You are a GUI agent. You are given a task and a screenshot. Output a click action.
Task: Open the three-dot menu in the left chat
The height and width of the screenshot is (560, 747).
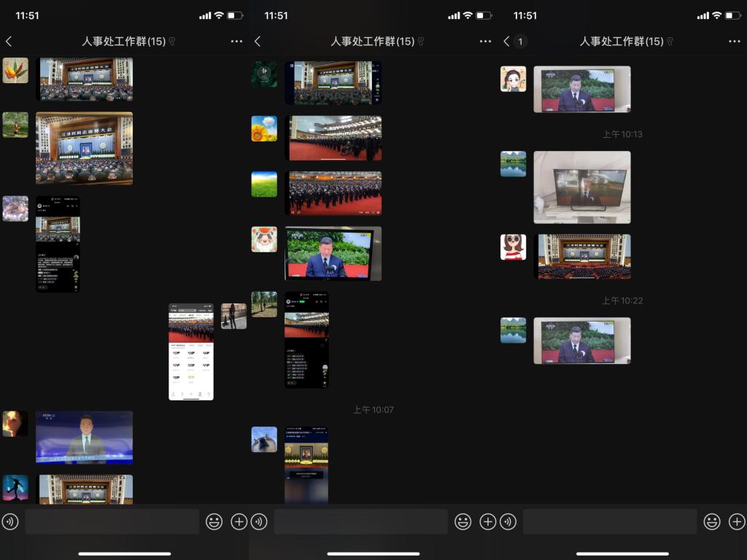236,42
